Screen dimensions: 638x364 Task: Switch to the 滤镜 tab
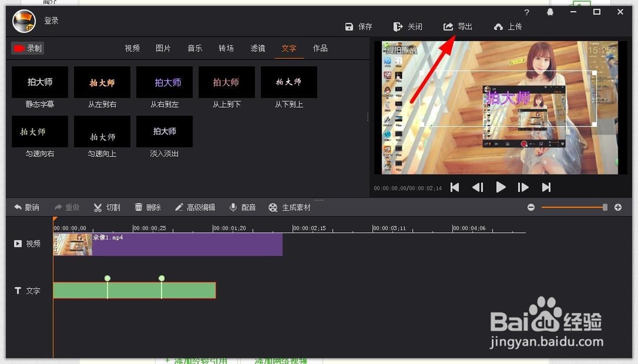tap(258, 48)
